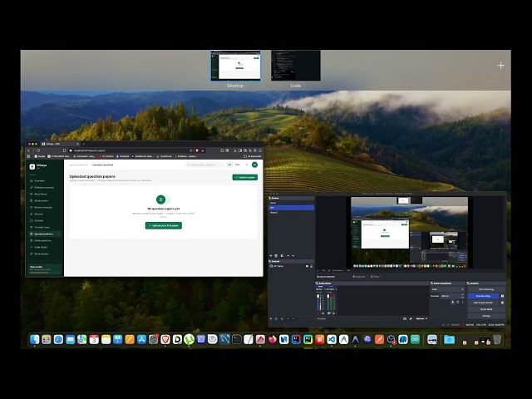The height and width of the screenshot is (399, 532).
Task: Click the Properties button in OBS
Action: (359, 277)
